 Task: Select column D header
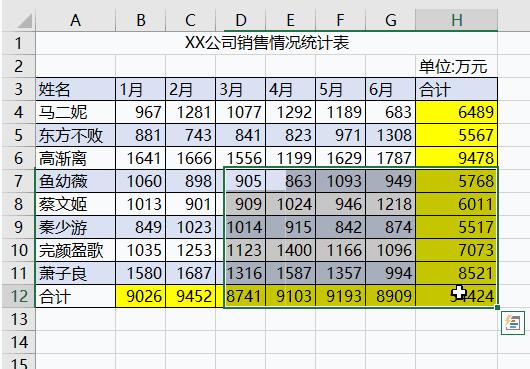pos(240,20)
